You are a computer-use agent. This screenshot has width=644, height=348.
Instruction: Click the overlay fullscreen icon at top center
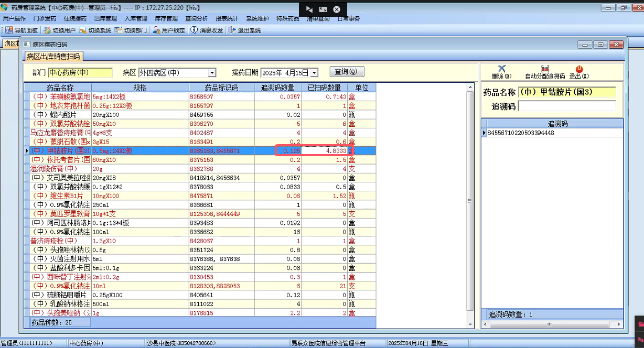click(x=323, y=9)
